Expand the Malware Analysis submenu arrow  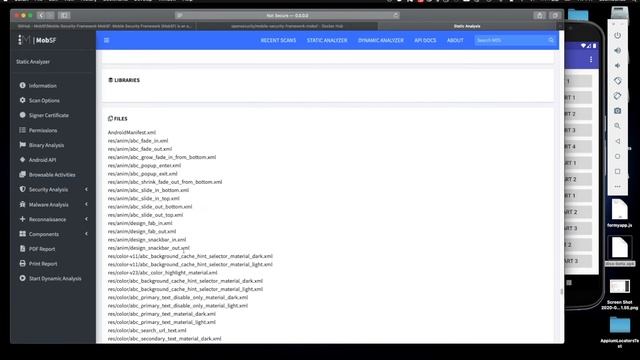(x=86, y=204)
